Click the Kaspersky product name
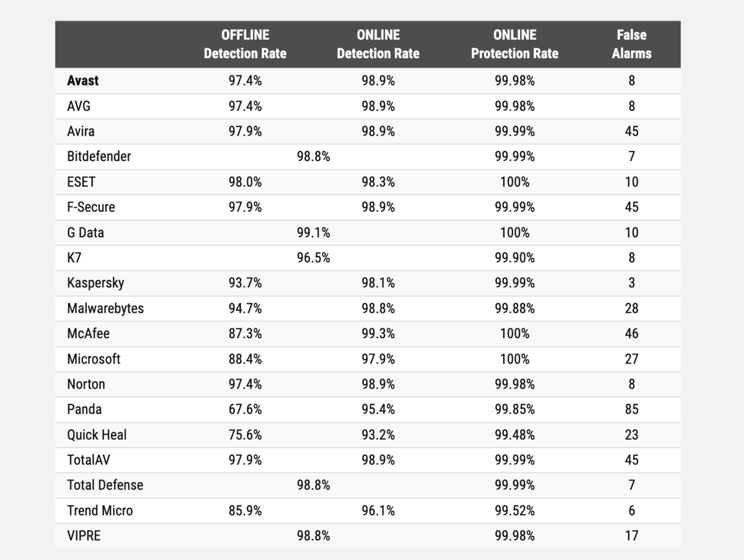 (x=95, y=283)
